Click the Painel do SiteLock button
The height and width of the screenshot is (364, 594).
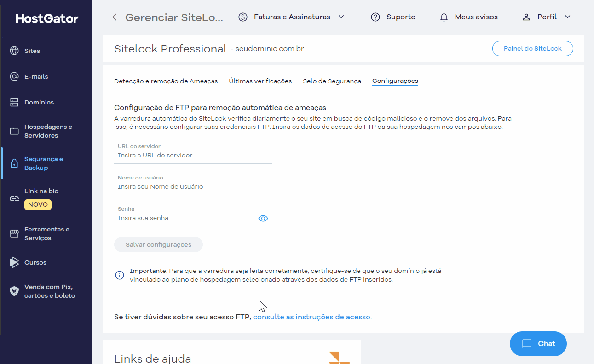point(533,48)
